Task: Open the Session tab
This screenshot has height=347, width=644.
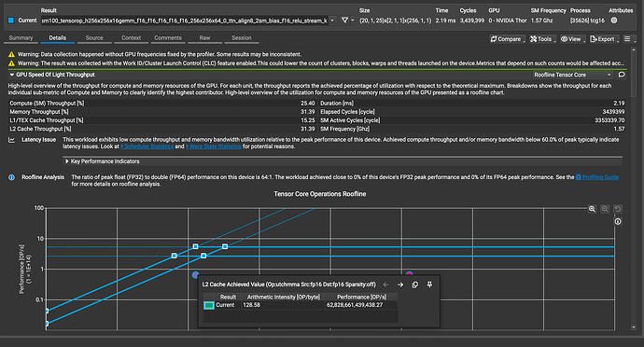Action: click(242, 38)
